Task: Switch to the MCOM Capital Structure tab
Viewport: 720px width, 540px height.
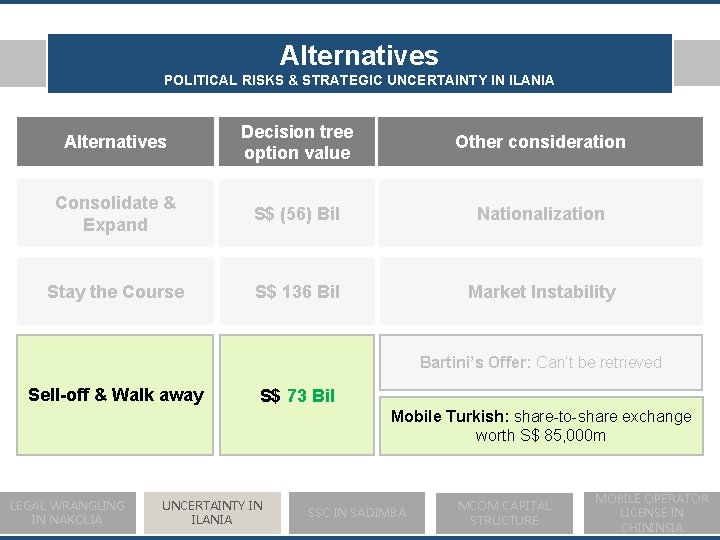Action: [504, 512]
